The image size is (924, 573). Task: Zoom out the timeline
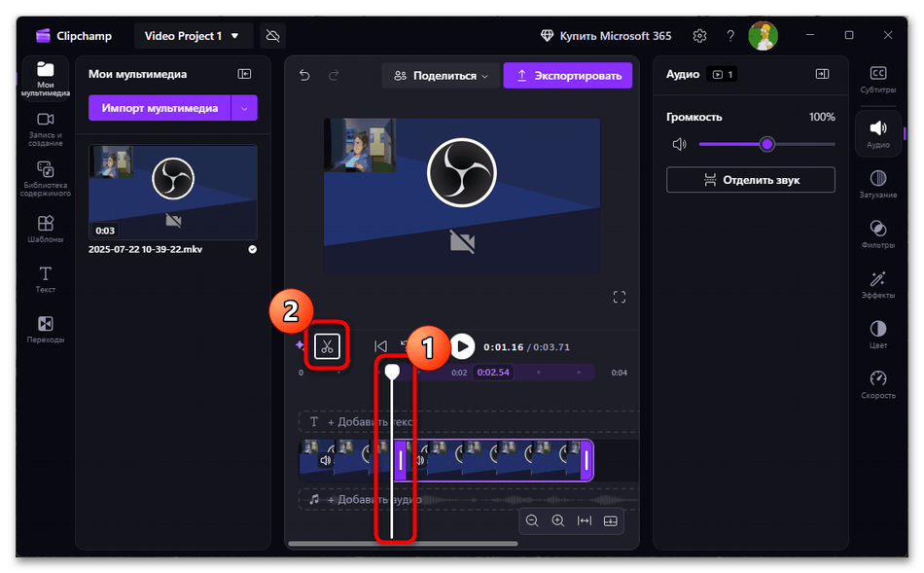click(532, 520)
